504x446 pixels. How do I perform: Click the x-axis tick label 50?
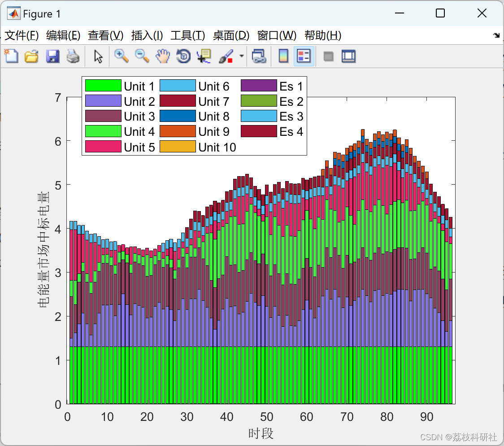[x=266, y=417]
